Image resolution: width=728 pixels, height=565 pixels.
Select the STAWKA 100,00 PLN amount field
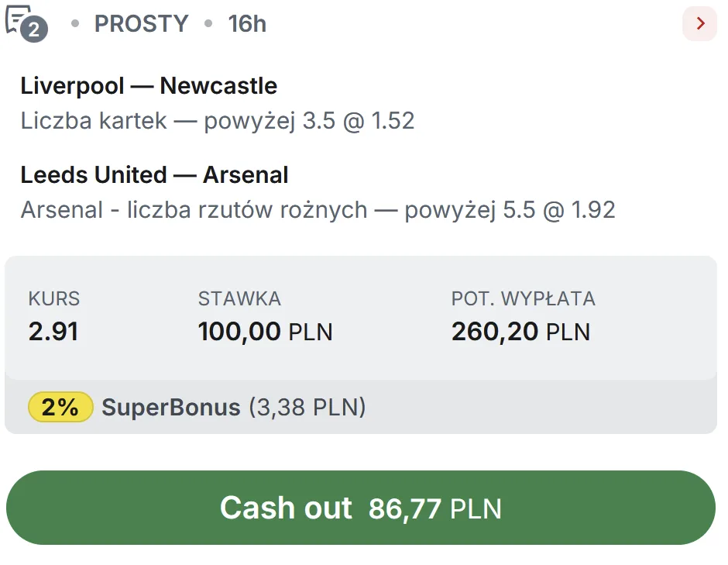click(x=265, y=332)
